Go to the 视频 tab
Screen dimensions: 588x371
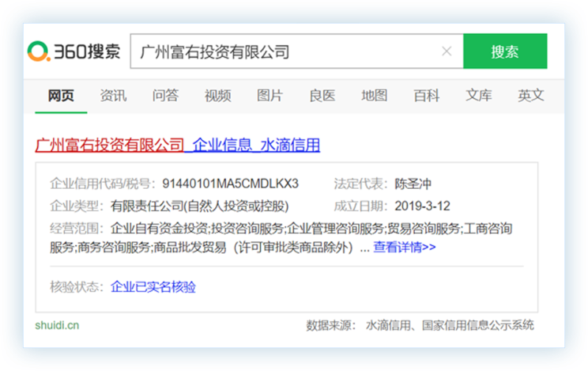click(x=217, y=96)
